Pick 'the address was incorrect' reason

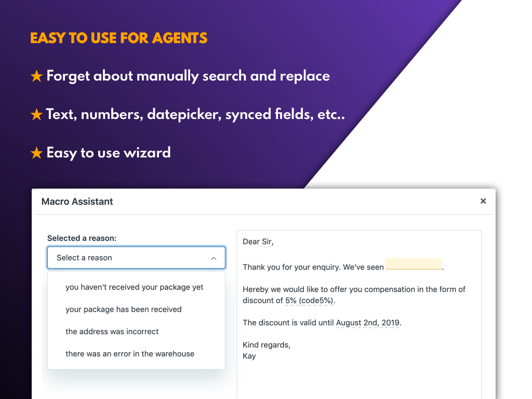coord(112,331)
